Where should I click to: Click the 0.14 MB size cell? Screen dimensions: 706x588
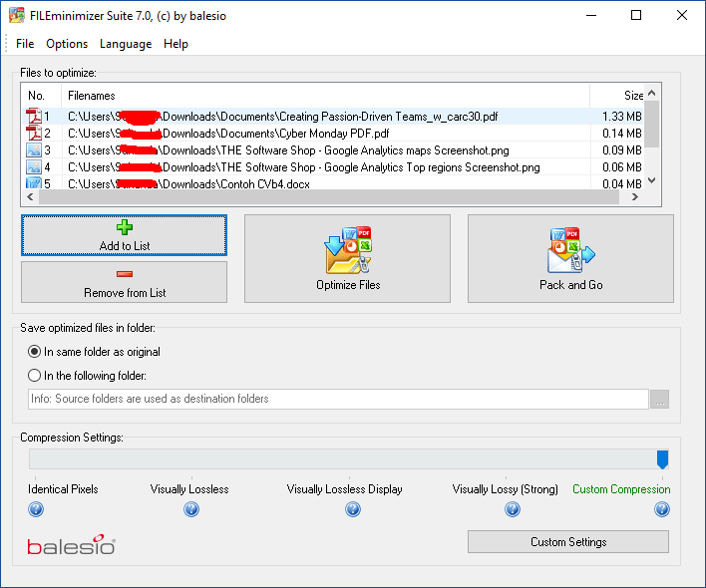(622, 134)
